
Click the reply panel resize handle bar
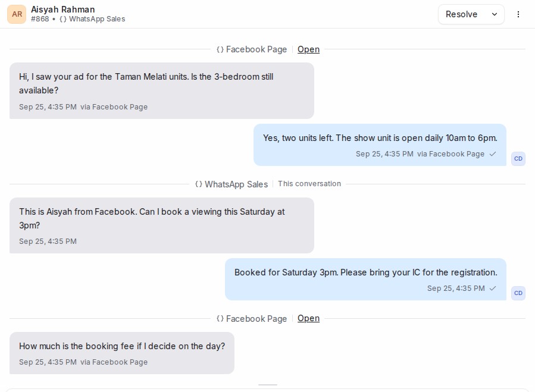[268, 385]
